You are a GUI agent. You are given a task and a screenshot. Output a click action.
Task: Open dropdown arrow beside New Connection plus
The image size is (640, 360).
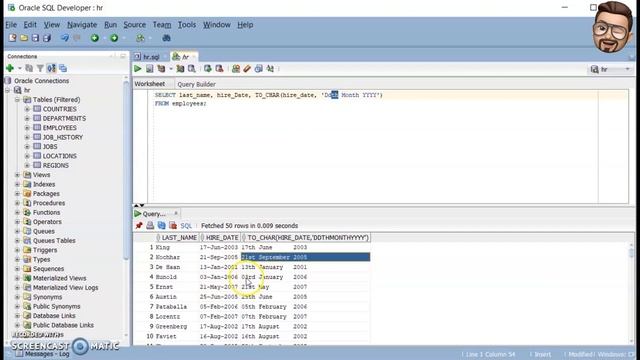pyautogui.click(x=19, y=68)
